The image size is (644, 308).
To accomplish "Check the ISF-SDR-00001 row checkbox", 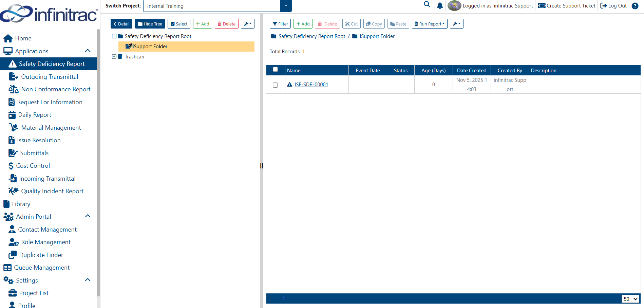I will coord(276,85).
